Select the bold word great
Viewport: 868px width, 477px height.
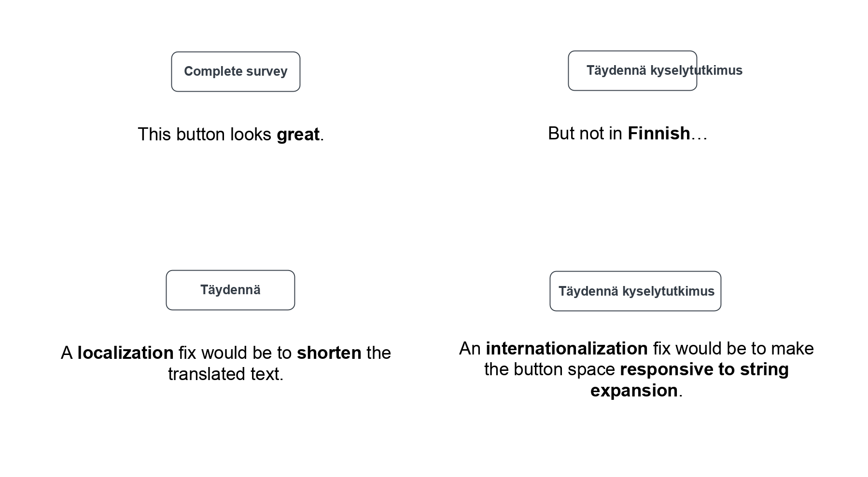click(x=298, y=134)
